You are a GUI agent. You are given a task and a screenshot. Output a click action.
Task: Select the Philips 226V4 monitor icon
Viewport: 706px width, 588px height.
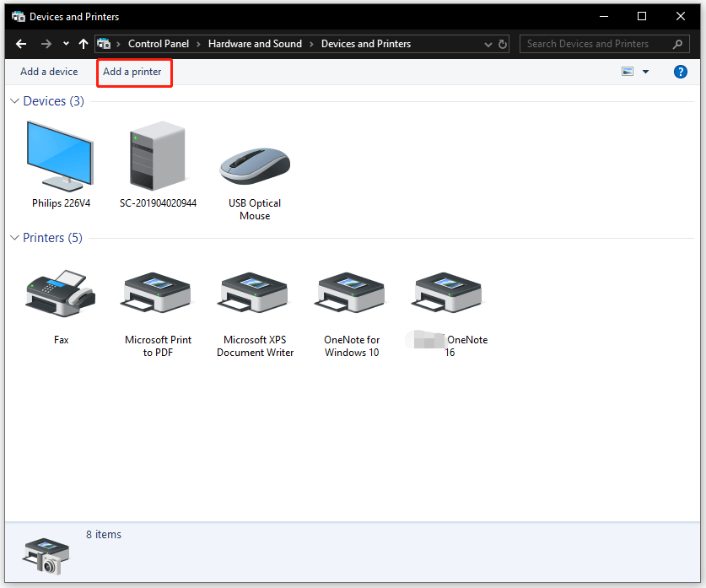[61, 156]
